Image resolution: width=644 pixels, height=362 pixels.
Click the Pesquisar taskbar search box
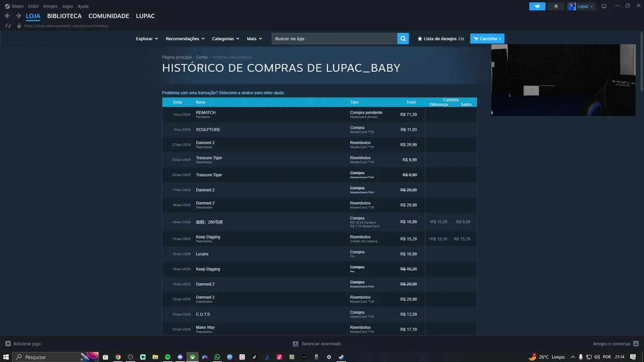[x=55, y=357]
